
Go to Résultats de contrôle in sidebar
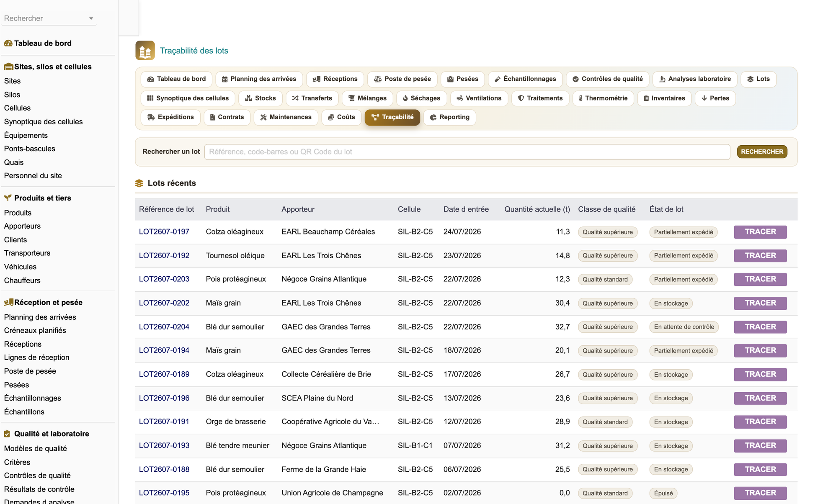(39, 489)
